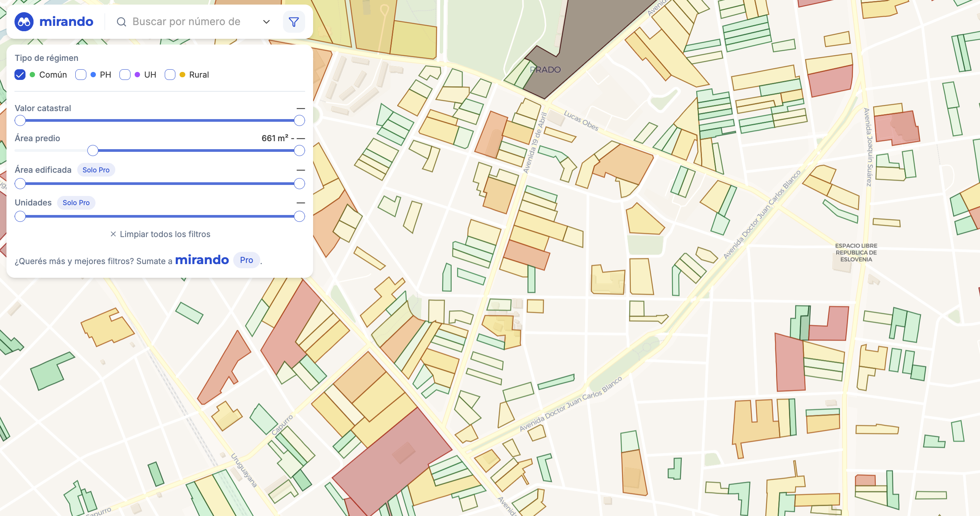Focus the Buscar por número search field
This screenshot has height=516, width=980.
click(x=186, y=22)
